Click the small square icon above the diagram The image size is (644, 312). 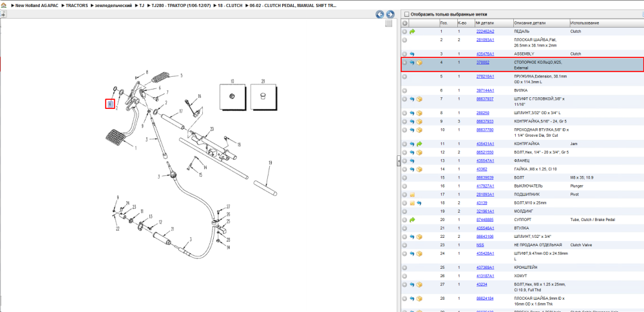coord(388,24)
